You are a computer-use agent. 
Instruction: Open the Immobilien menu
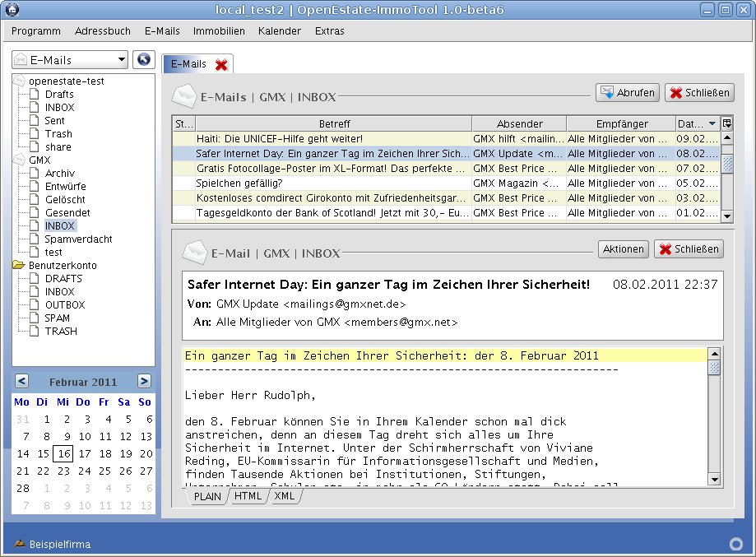point(219,31)
